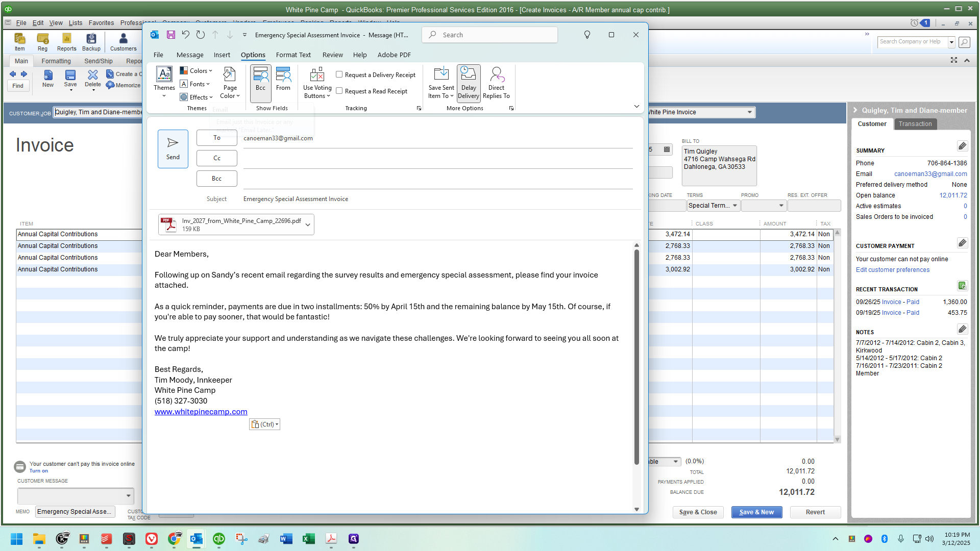Image resolution: width=980 pixels, height=551 pixels.
Task: Open the Reg icon in QuickBooks toolbar
Action: (x=42, y=42)
